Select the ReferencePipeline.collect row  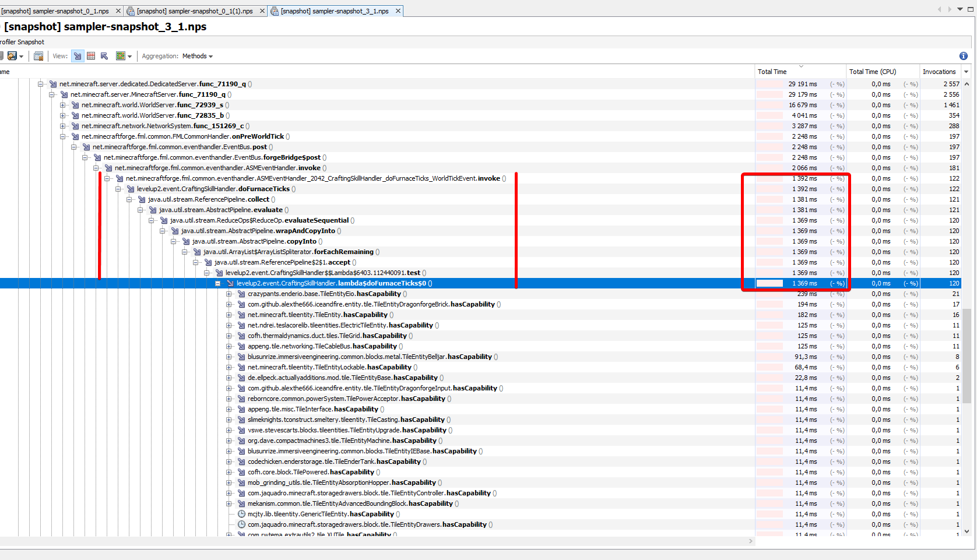(480, 199)
